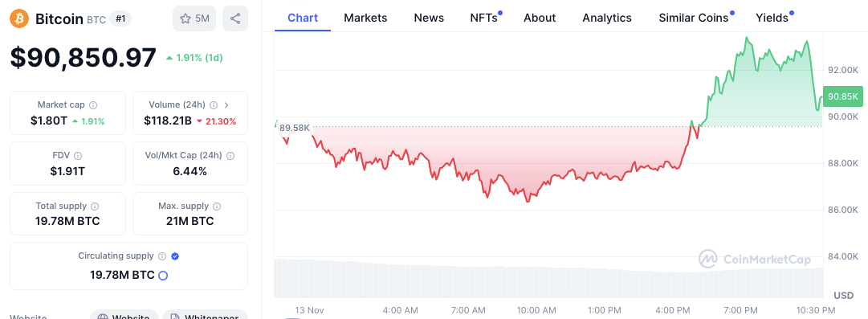Click the FDV info icon

point(78,156)
